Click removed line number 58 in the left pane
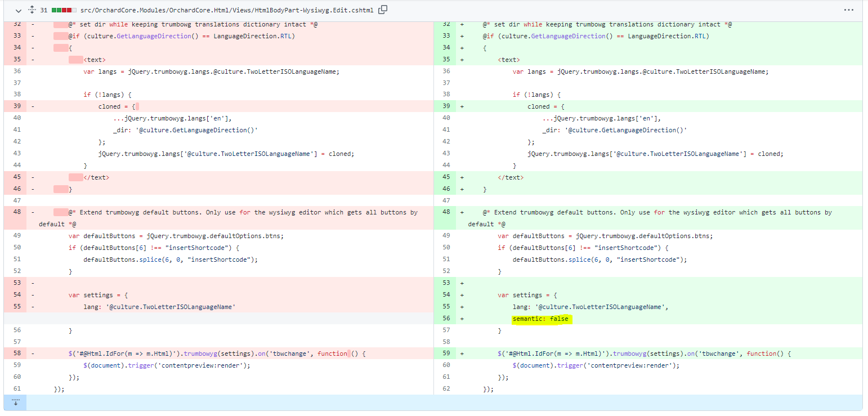Screen dimensions: 868x416 pos(16,354)
